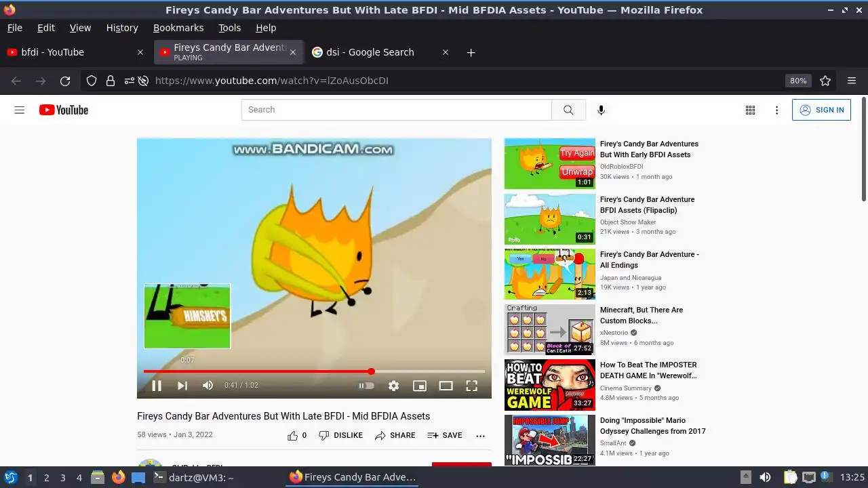
Task: Open the clipboard tray icon
Action: pyautogui.click(x=790, y=478)
